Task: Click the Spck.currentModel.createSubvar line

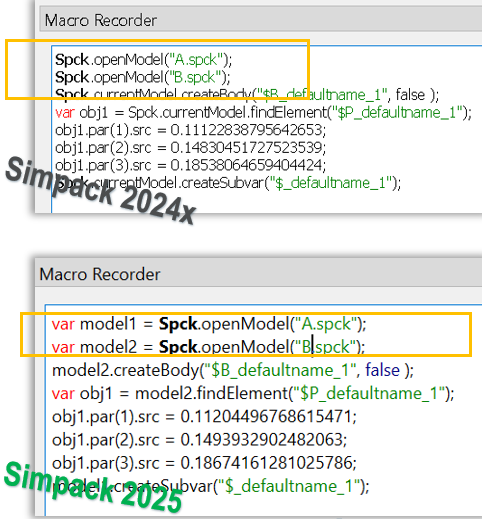Action: (x=228, y=183)
